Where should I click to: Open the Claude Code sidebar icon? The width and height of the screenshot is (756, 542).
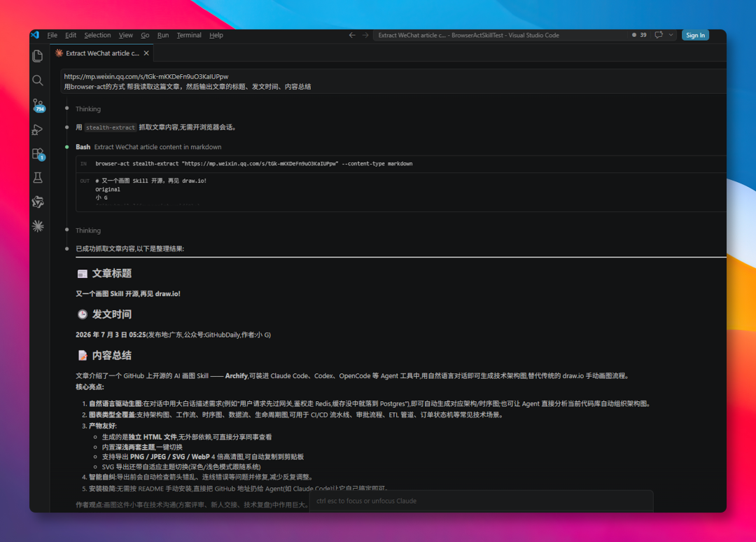(x=38, y=226)
